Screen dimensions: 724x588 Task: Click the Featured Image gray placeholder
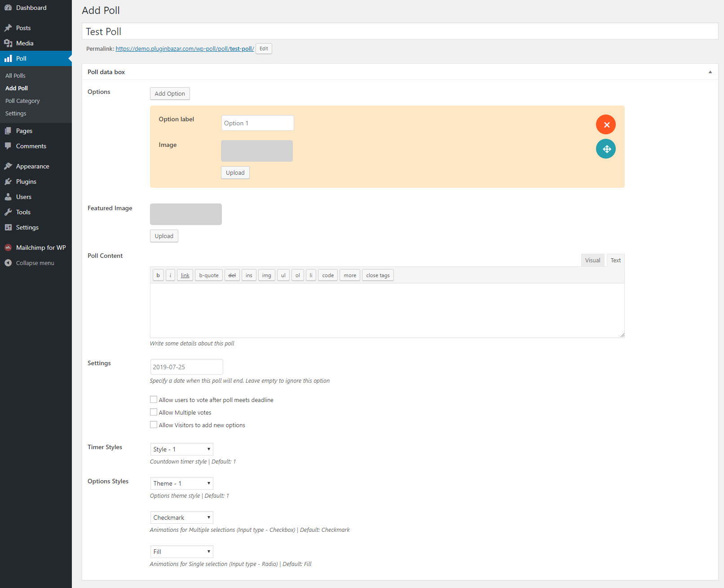pyautogui.click(x=186, y=214)
